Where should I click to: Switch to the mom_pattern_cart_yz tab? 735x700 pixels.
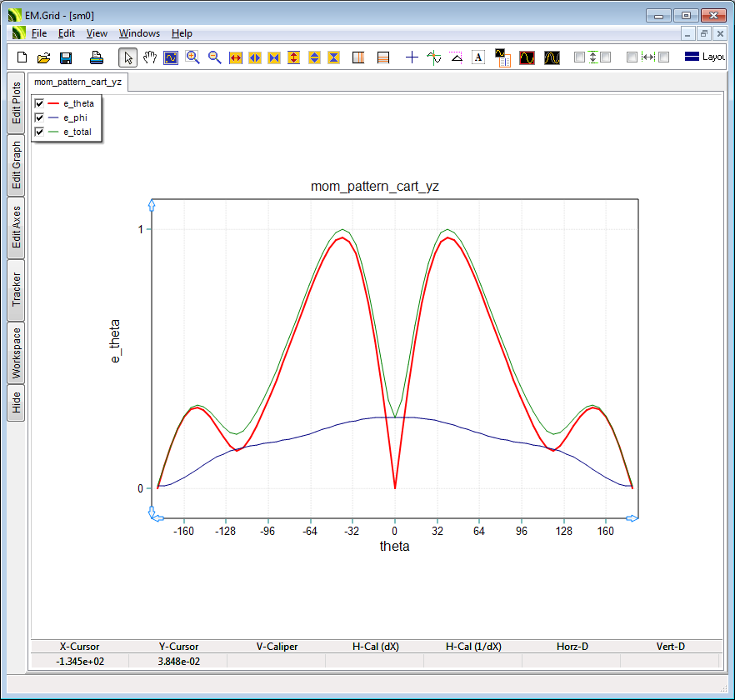click(x=77, y=82)
